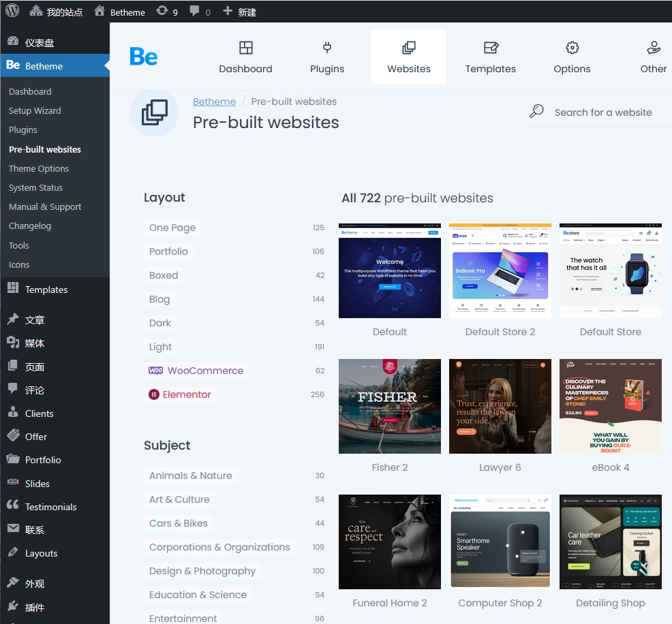Open the Lawyer 6 website thumbnail
The width and height of the screenshot is (672, 624).
point(500,406)
